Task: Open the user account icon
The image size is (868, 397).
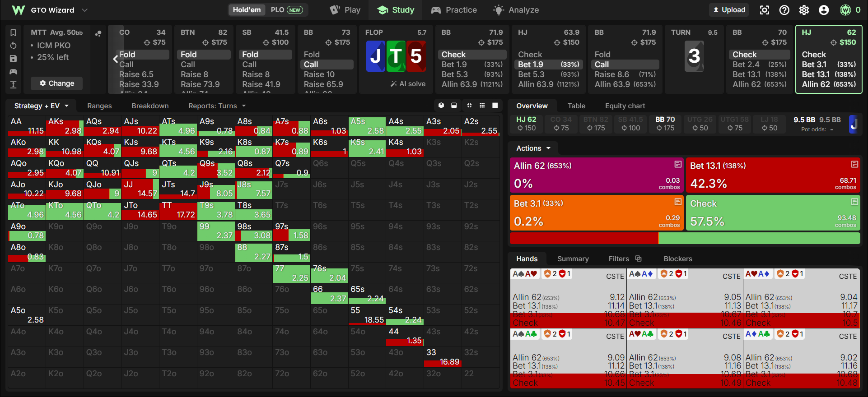Action: pyautogui.click(x=824, y=10)
